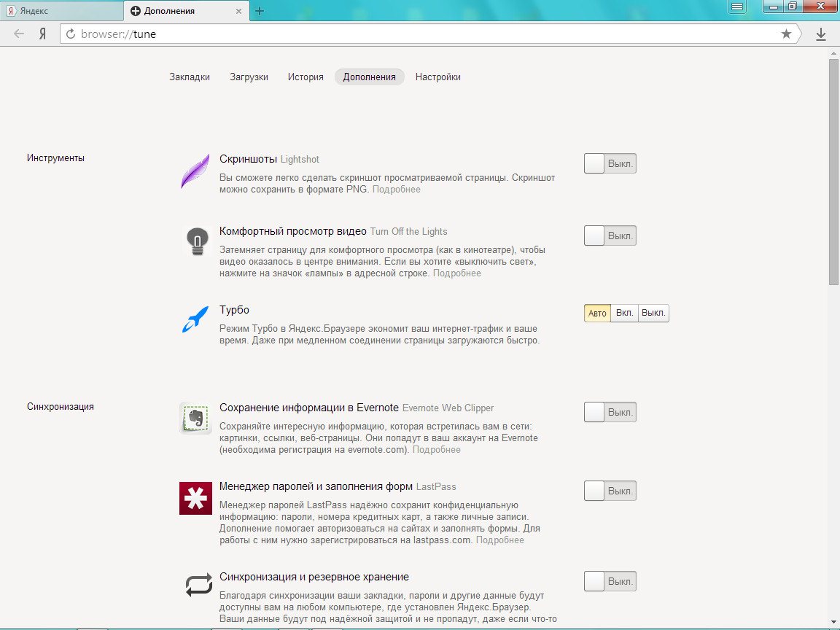The image size is (840, 630).
Task: Click the LastPass red asterisk icon
Action: tap(195, 498)
